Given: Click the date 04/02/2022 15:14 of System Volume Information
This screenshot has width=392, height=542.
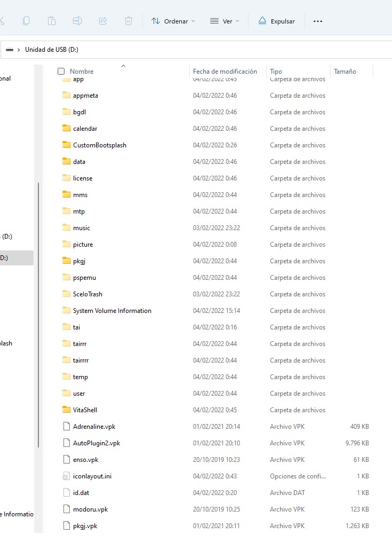Looking at the screenshot, I should pyautogui.click(x=216, y=310).
